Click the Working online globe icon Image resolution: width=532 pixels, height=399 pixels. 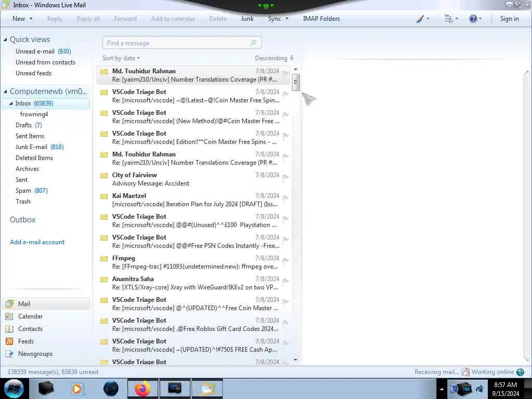tap(520, 372)
